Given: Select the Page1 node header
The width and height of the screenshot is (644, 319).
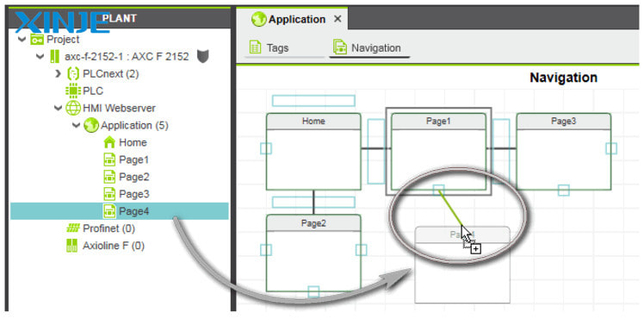Looking at the screenshot, I should pyautogui.click(x=438, y=121).
